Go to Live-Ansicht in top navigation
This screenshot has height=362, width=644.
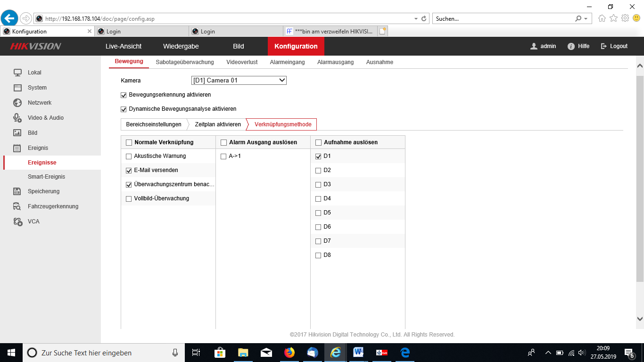click(x=124, y=46)
